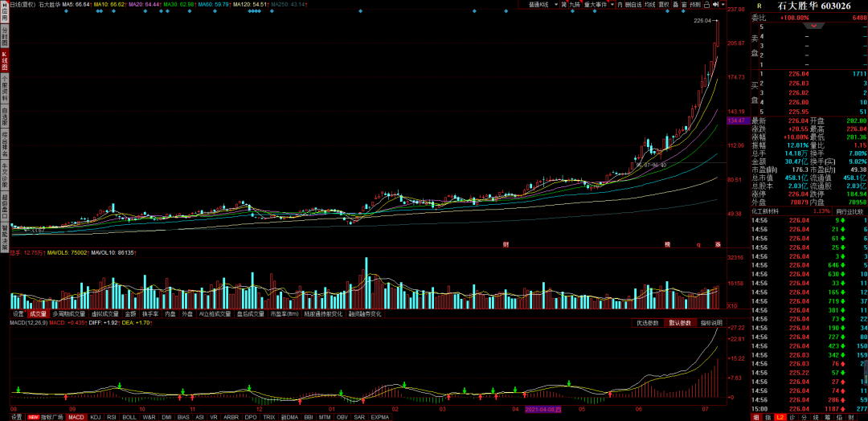The image size is (868, 421).
Task: Open the 普通K线 chart type dropdown
Action: 539,5
